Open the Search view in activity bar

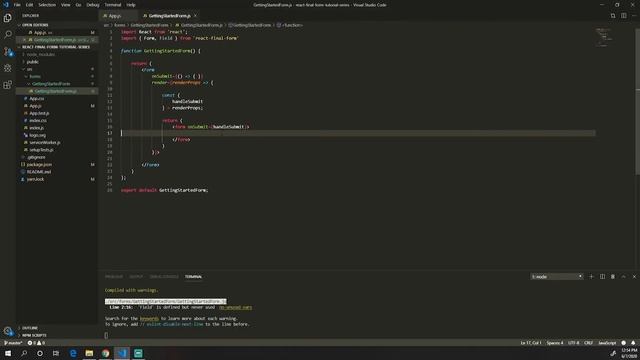(7, 34)
